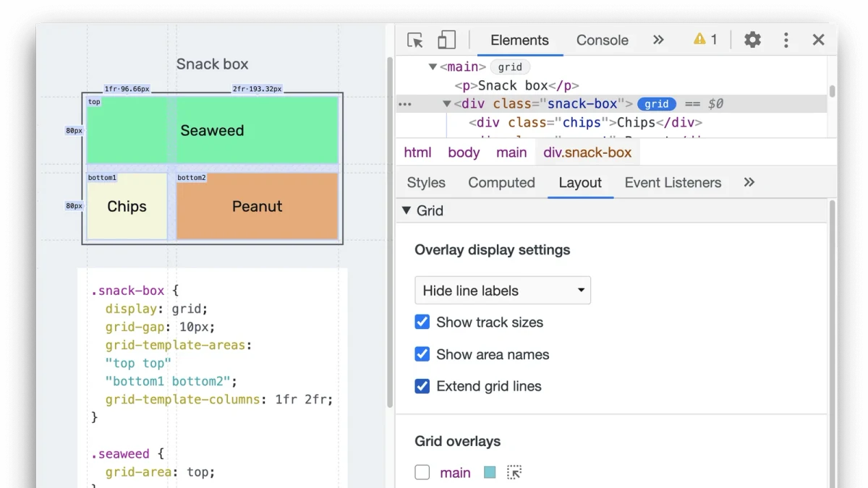The height and width of the screenshot is (488, 868).
Task: Show more DevTools panels chevron
Action: [x=658, y=40]
